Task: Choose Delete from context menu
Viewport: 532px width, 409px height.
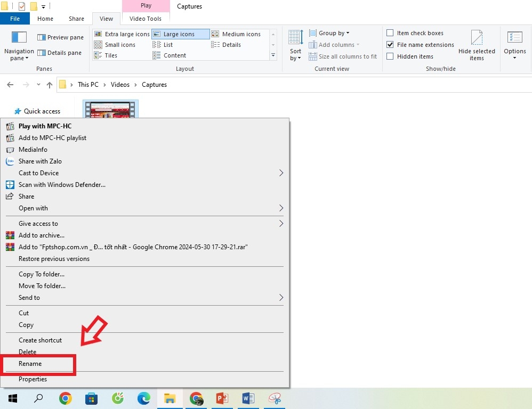Action: click(x=144, y=351)
